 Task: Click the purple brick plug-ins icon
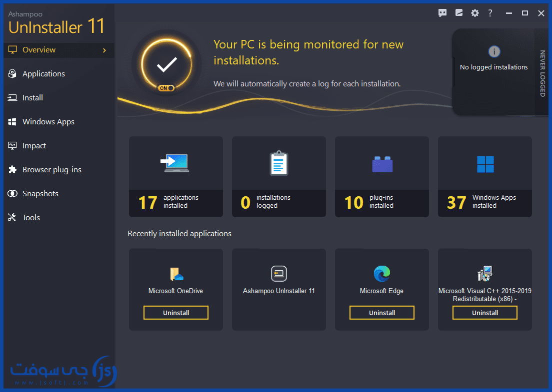(382, 164)
